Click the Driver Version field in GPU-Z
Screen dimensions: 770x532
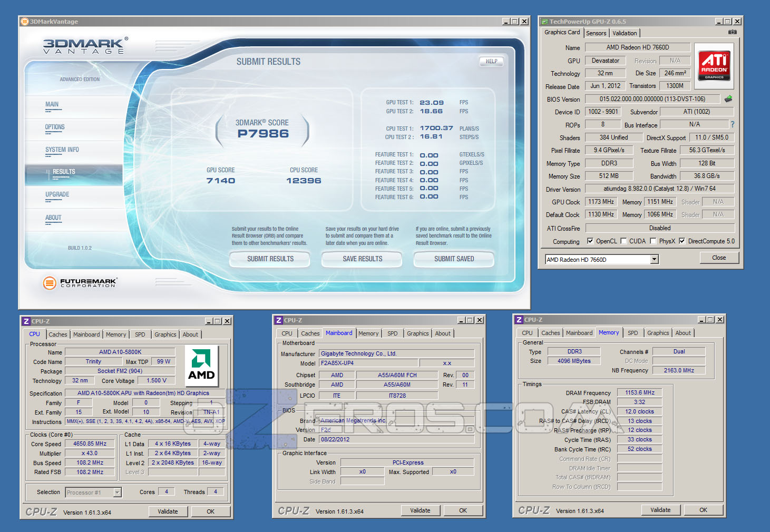point(660,189)
